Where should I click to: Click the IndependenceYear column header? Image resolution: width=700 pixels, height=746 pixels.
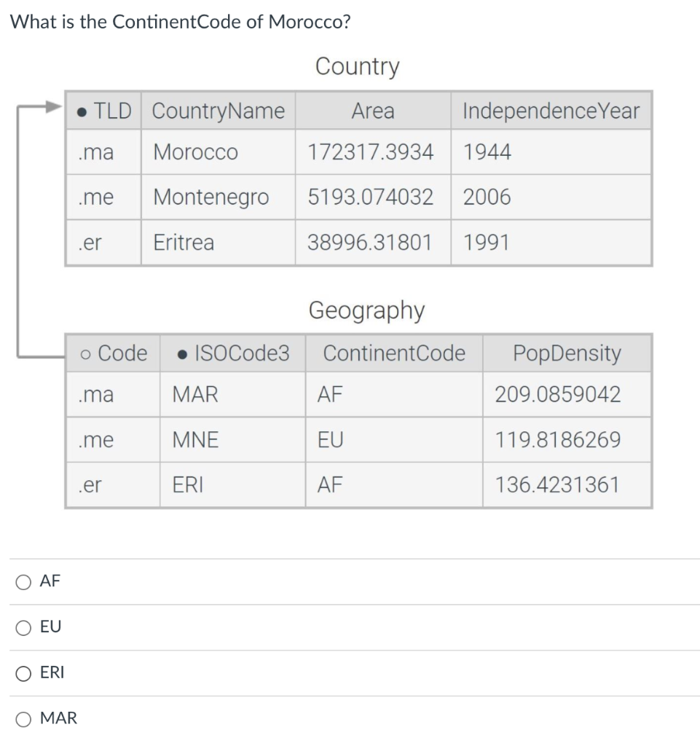[x=551, y=111]
